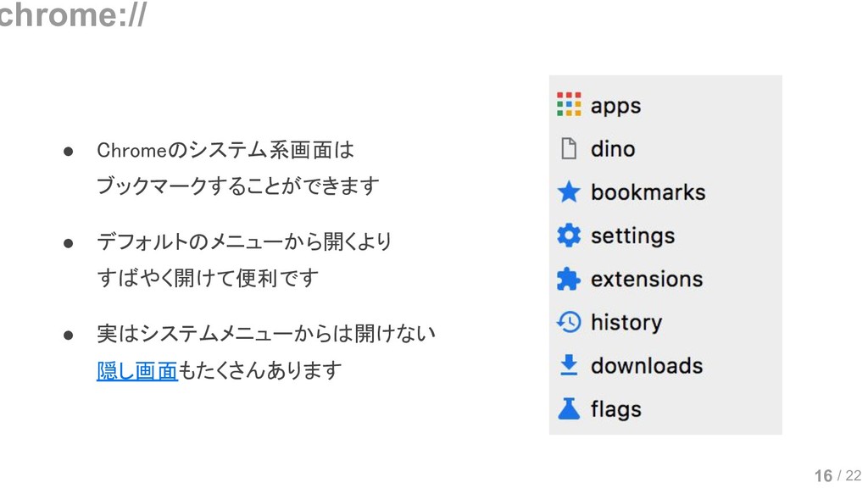Click the dino page icon
868x488 pixels.
click(x=569, y=148)
